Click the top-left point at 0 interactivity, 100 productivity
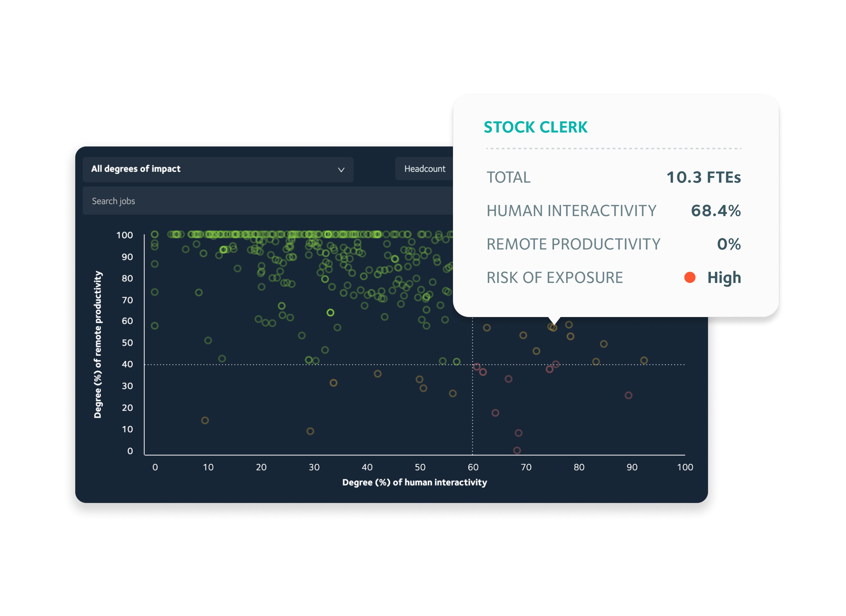The image size is (846, 616). (155, 234)
